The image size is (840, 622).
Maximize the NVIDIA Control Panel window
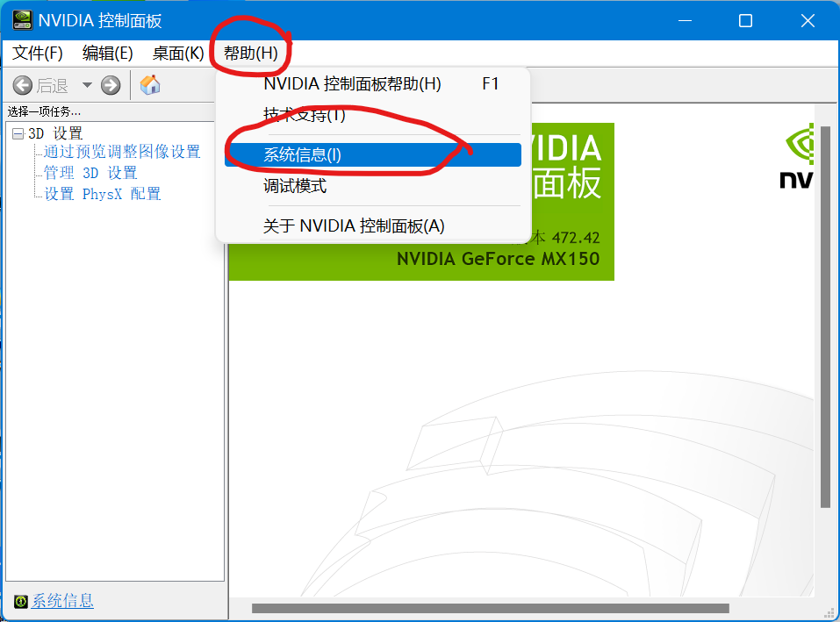[745, 21]
